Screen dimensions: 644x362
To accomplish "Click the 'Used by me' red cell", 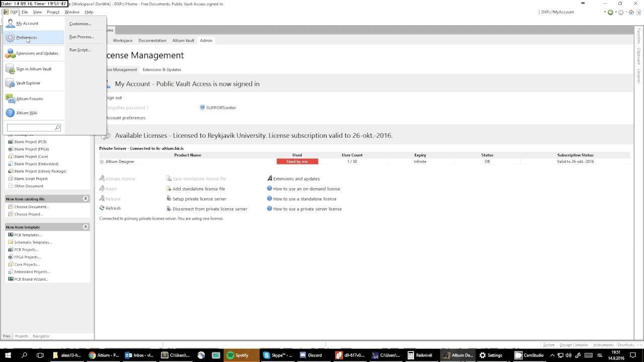I will coord(297,161).
